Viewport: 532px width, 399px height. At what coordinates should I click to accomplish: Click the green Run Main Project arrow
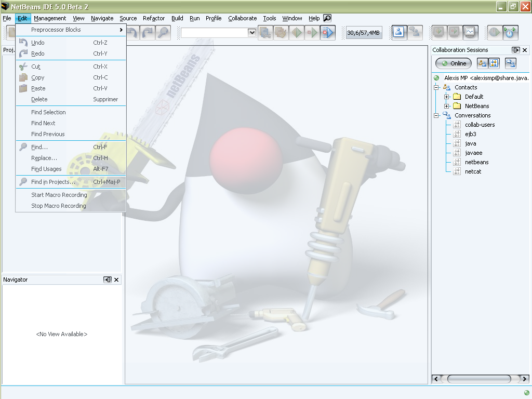[x=297, y=33]
